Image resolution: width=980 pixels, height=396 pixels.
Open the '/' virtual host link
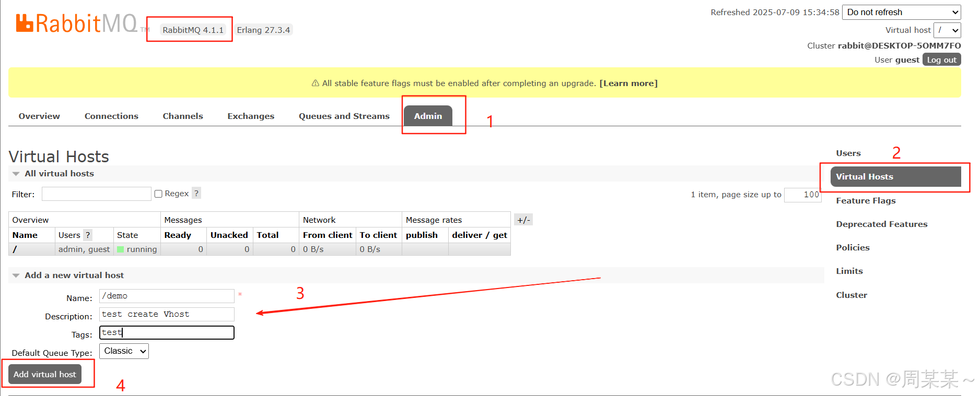click(x=15, y=249)
